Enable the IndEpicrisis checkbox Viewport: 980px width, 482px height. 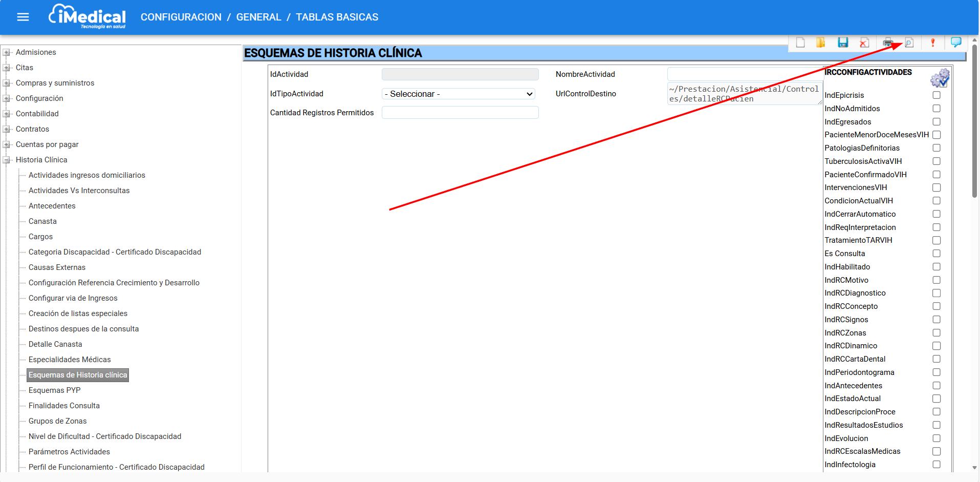937,95
